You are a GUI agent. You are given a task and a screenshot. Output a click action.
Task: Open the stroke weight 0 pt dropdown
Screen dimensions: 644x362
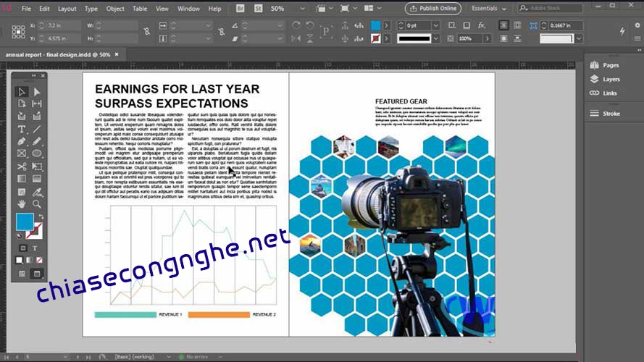(x=434, y=25)
